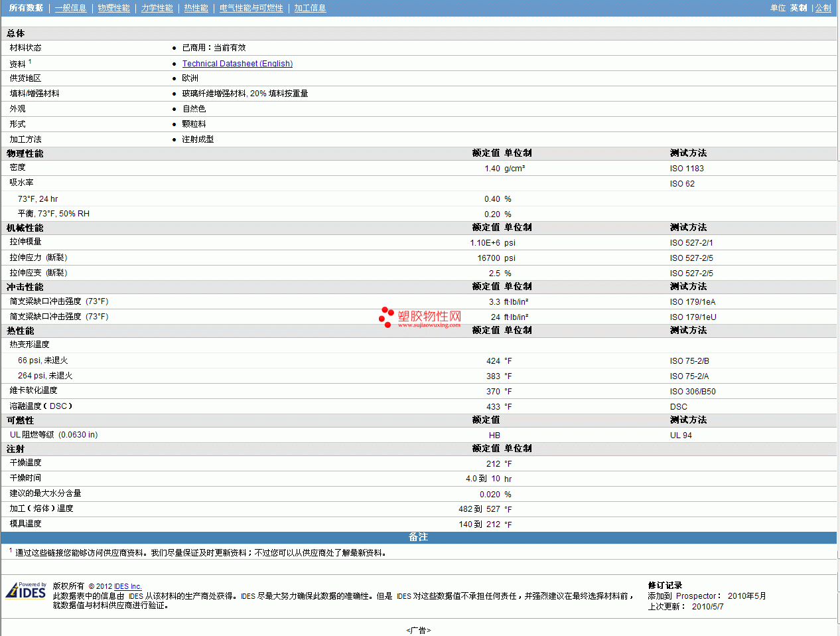Viewport: 840px width, 636px height.
Task: Switch to the 物理性能 tab
Action: click(113, 8)
